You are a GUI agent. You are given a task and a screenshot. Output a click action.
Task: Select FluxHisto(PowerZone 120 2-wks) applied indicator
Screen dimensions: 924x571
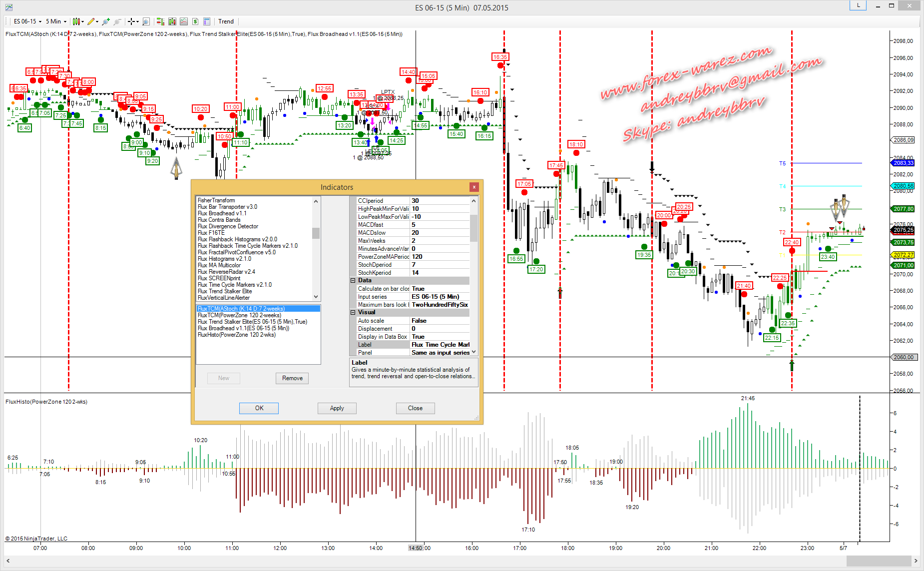pyautogui.click(x=236, y=335)
